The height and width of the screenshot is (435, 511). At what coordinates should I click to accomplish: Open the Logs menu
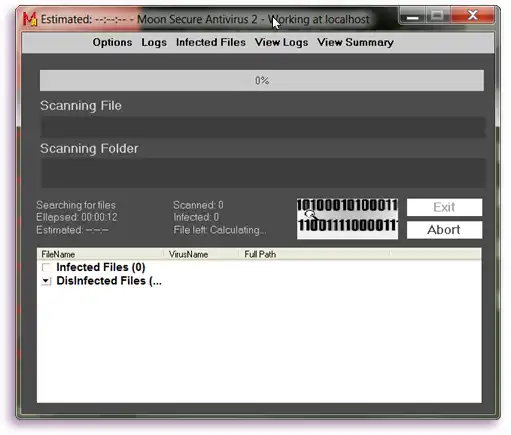154,42
